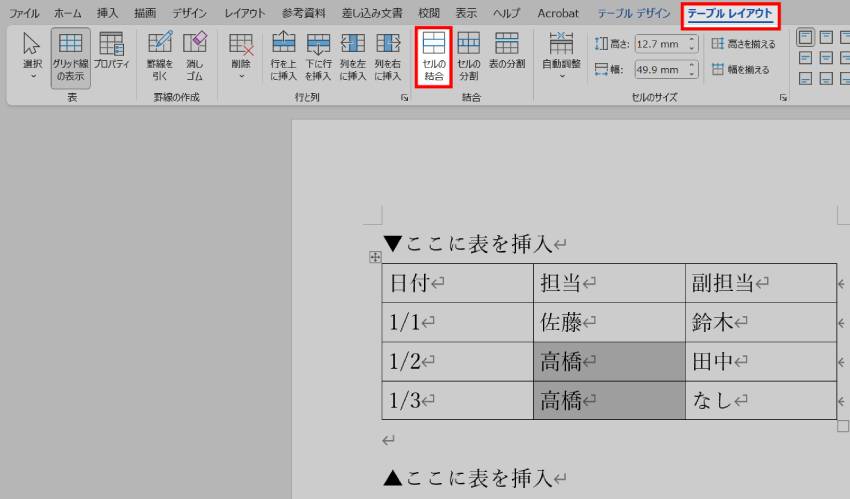Switch to the テーブル デザイン tab
Viewport: 850px width, 499px height.
tap(634, 13)
